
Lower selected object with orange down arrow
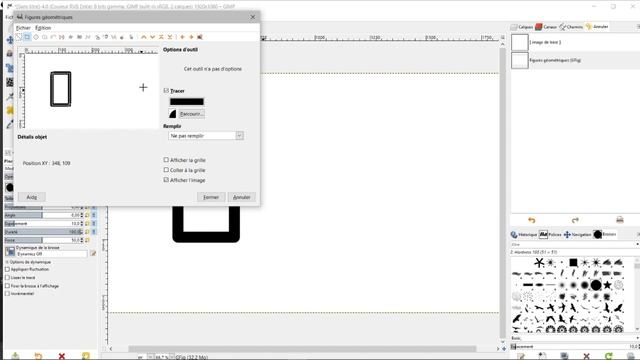(152, 37)
